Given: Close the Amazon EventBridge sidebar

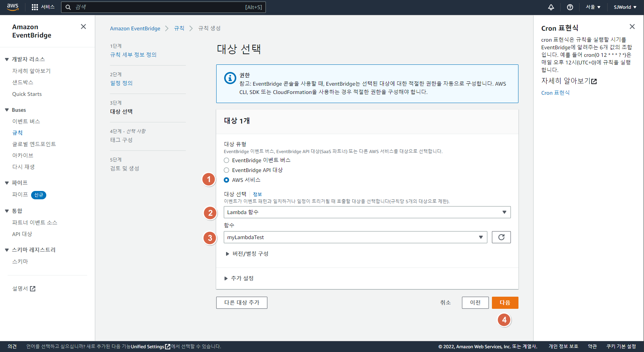Looking at the screenshot, I should 83,27.
